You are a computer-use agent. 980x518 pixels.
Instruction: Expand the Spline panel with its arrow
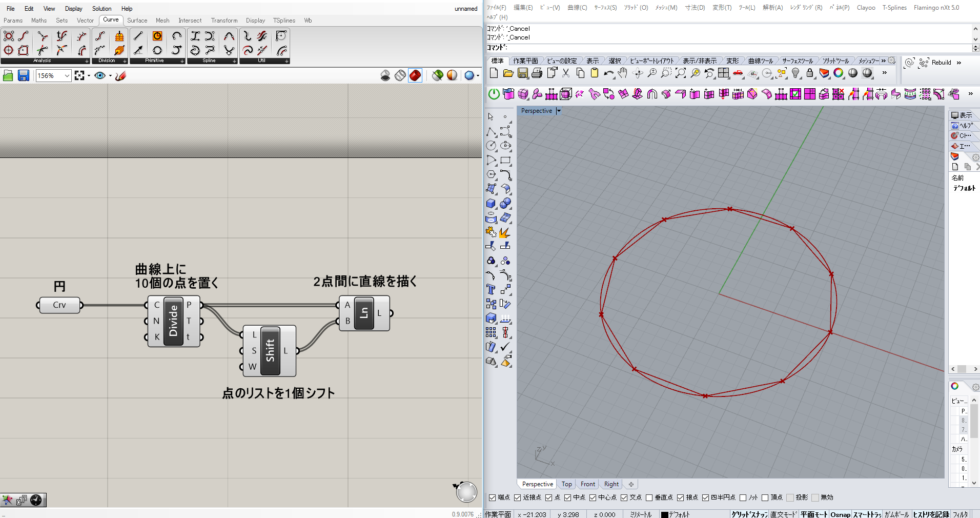pyautogui.click(x=234, y=60)
